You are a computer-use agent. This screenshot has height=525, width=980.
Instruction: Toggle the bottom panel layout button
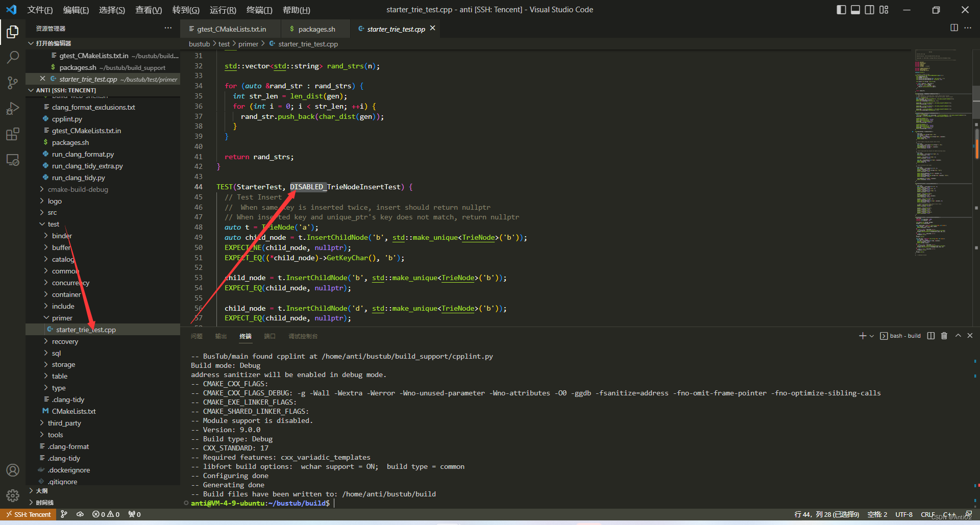point(855,10)
